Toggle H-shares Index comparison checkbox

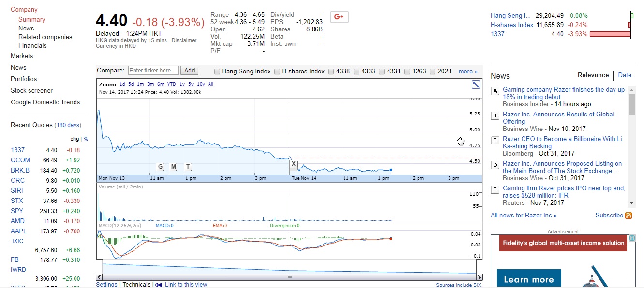click(277, 72)
